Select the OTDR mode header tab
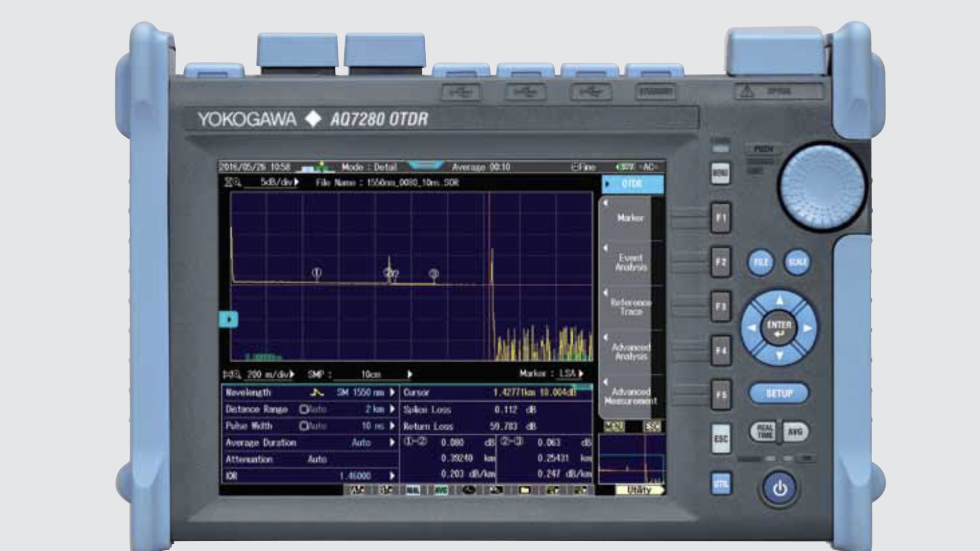This screenshot has width=980, height=551. 633,184
